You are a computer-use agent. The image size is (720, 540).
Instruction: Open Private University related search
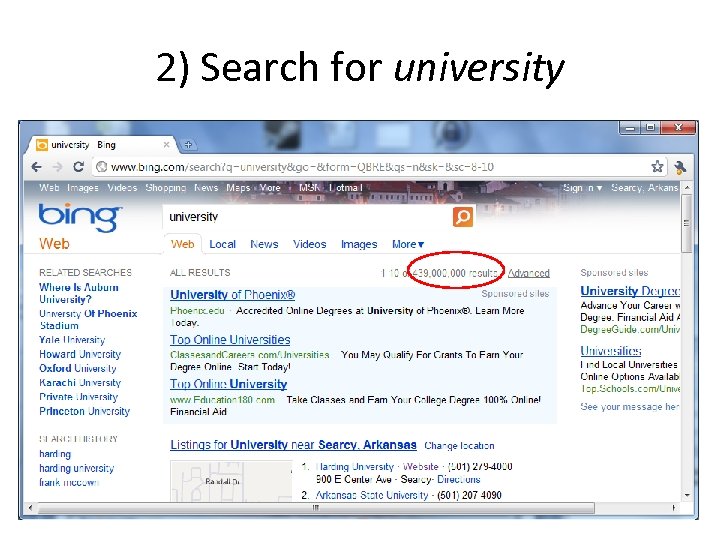tap(79, 397)
